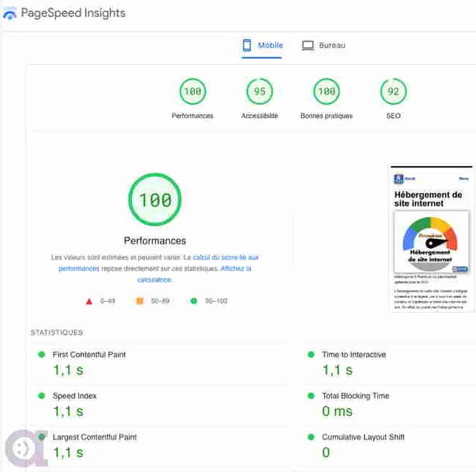Viewport: 476px width, 472px height.
Task: Select the SEO 92 score gauge
Action: pyautogui.click(x=393, y=91)
